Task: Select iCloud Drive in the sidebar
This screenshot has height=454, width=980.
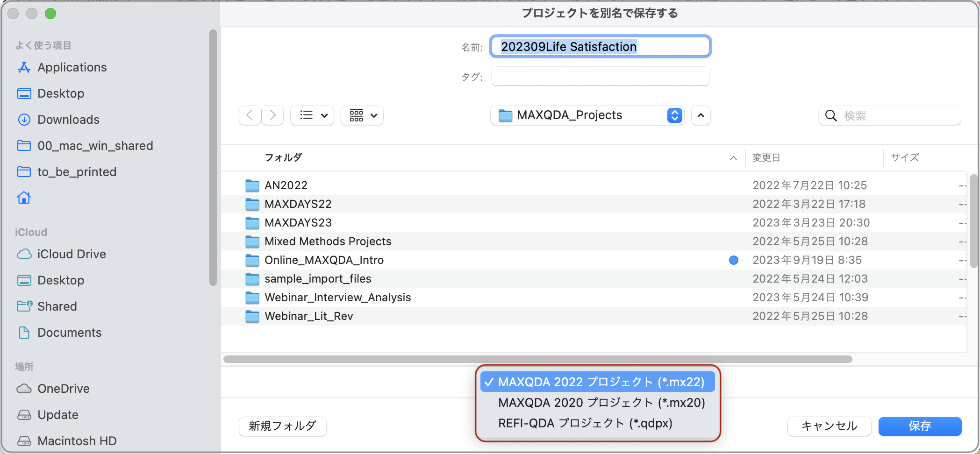Action: (71, 254)
